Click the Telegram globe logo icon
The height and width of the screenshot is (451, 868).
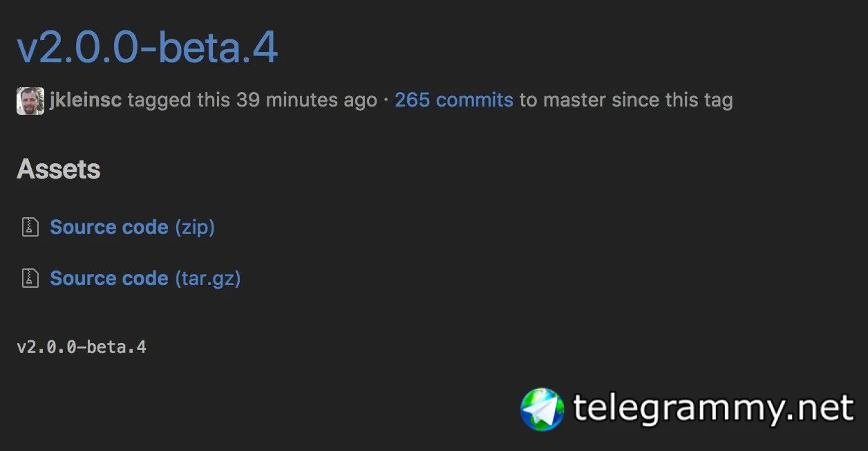pos(542,409)
